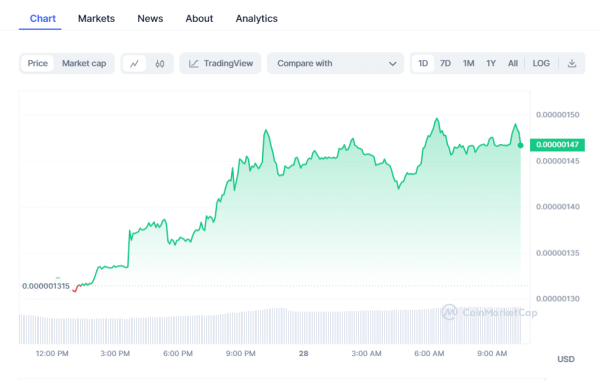Click the 3:00 PM time label

pyautogui.click(x=115, y=353)
